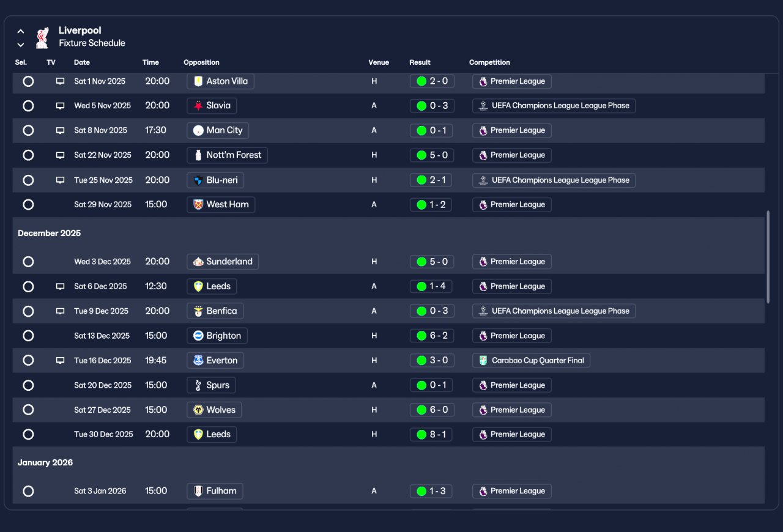Click the 'January 2026' month heading
The width and height of the screenshot is (783, 532).
[45, 463]
